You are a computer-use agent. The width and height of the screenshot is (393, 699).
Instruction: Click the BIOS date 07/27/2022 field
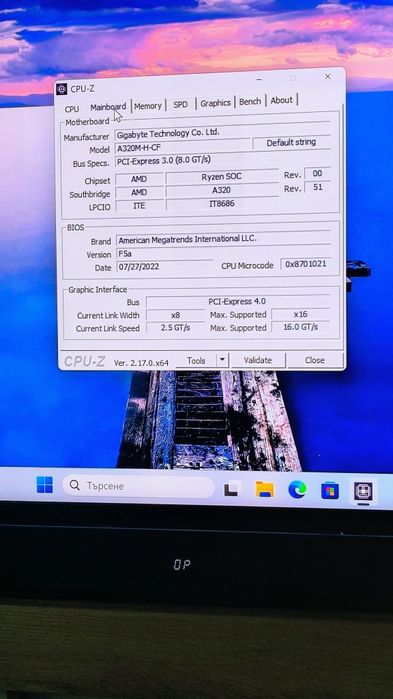click(x=164, y=267)
